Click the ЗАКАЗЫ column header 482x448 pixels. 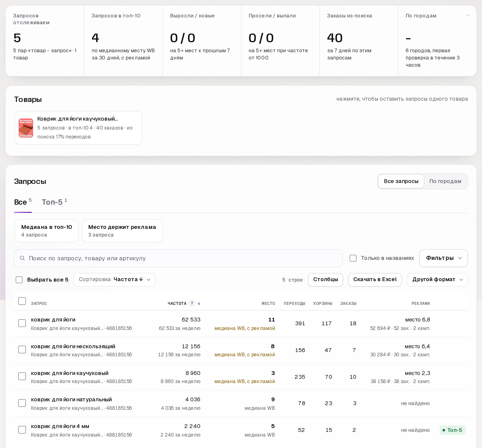click(348, 303)
